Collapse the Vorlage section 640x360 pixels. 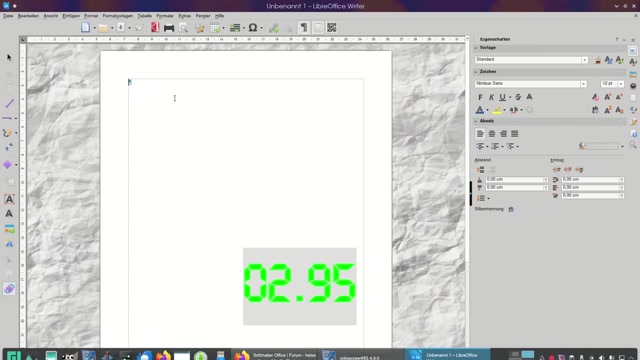coord(476,48)
